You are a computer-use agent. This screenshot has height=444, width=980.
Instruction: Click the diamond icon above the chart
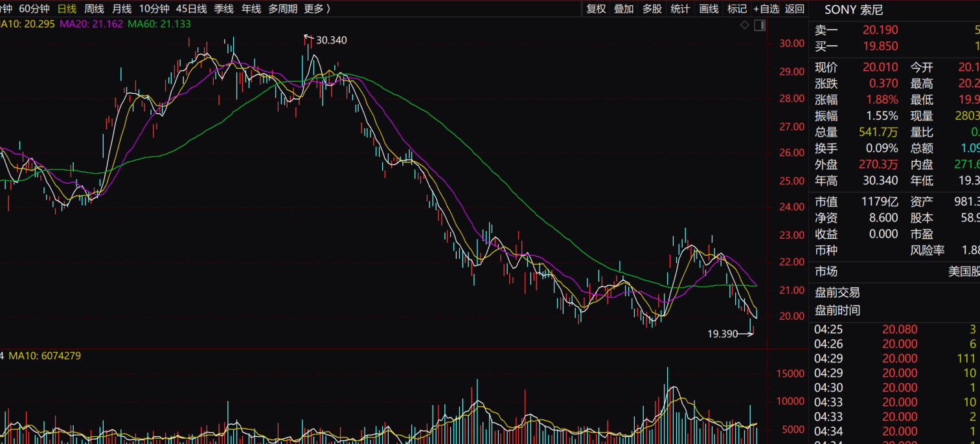click(x=745, y=25)
